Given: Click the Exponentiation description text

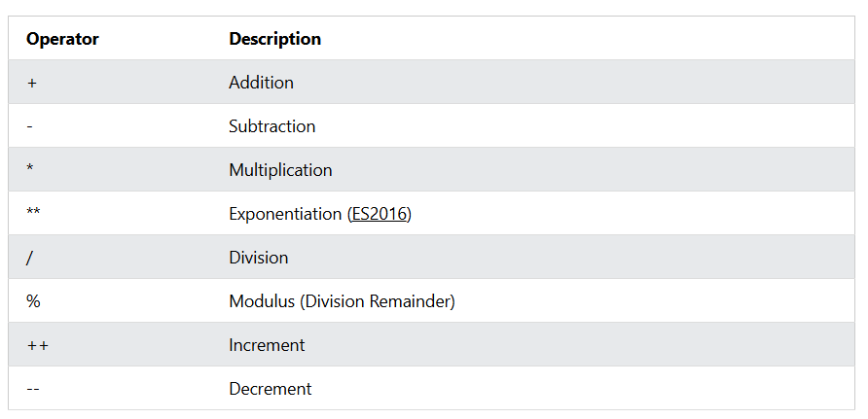Looking at the screenshot, I should click(286, 214).
